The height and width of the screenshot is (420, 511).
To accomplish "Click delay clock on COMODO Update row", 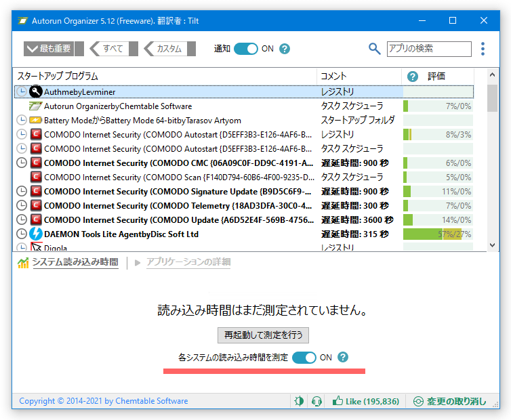I will (x=22, y=220).
